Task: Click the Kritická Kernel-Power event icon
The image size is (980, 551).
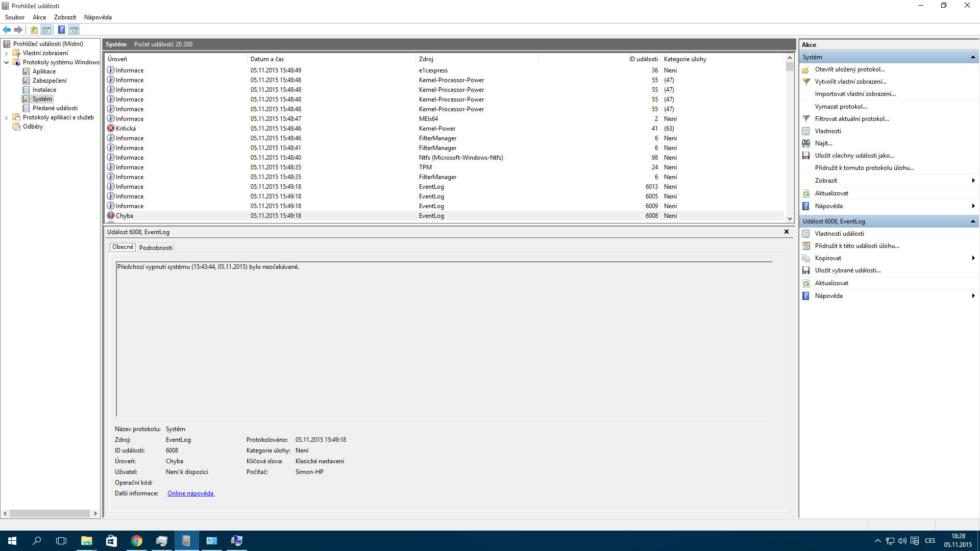Action: coord(111,129)
